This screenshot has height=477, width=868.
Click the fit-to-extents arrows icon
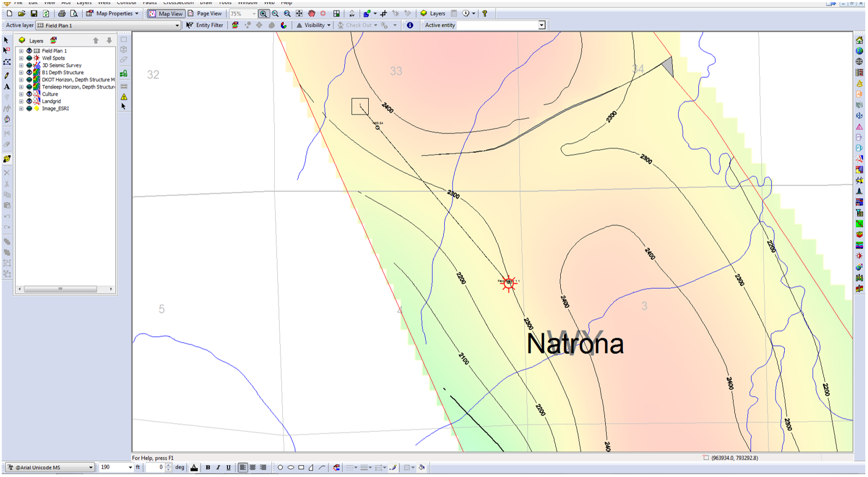299,14
